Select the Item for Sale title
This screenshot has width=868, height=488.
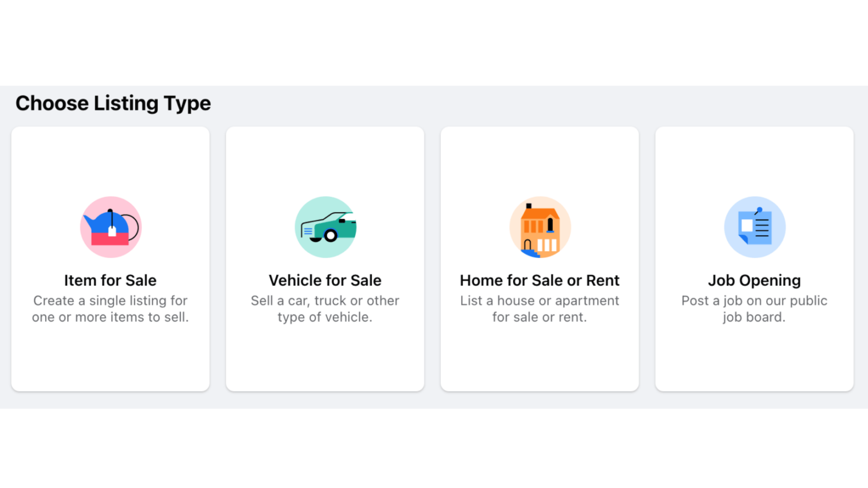pyautogui.click(x=110, y=280)
